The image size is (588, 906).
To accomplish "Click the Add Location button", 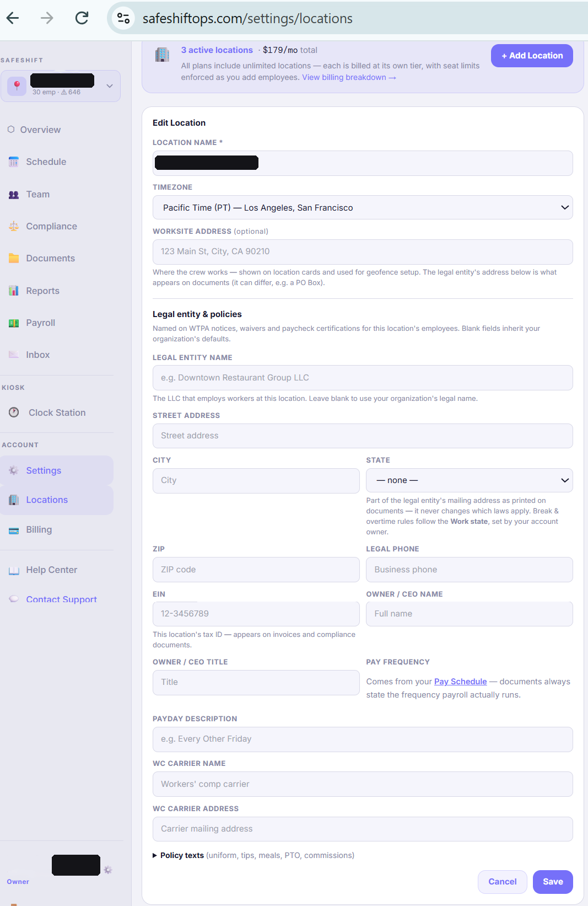I will pyautogui.click(x=532, y=56).
